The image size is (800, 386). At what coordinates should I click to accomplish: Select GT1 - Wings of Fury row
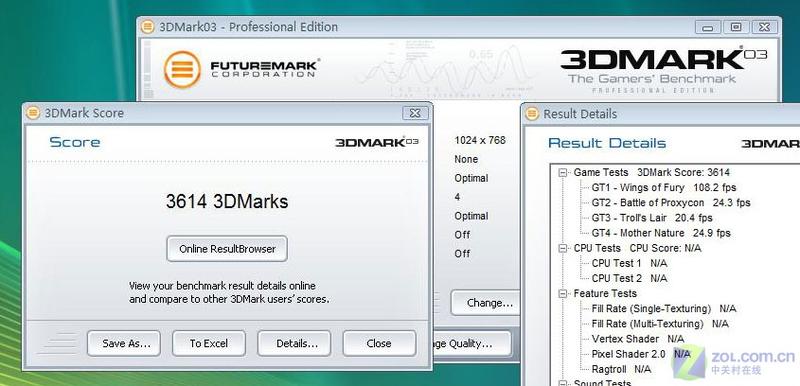point(664,187)
